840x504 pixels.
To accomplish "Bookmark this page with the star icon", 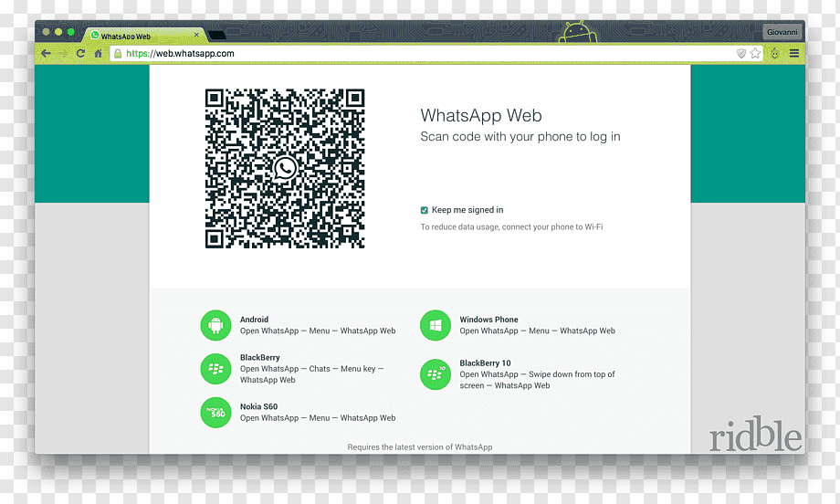I will 755,53.
